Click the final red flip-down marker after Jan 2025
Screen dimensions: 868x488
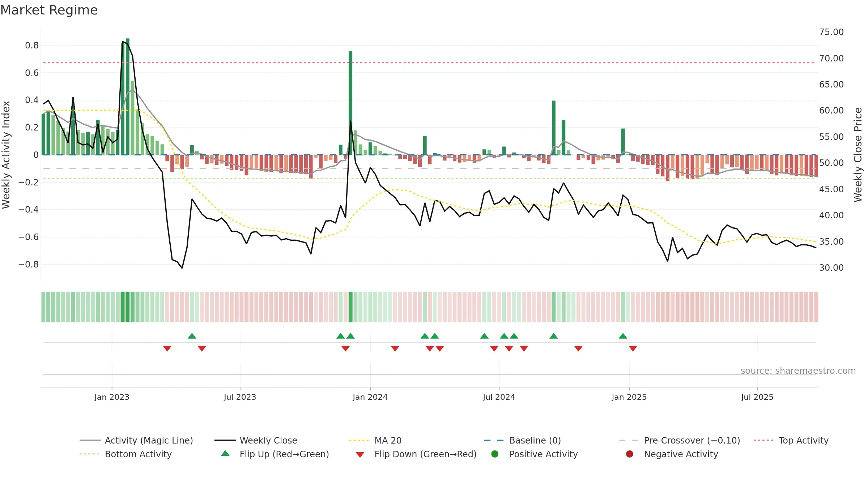(x=633, y=348)
